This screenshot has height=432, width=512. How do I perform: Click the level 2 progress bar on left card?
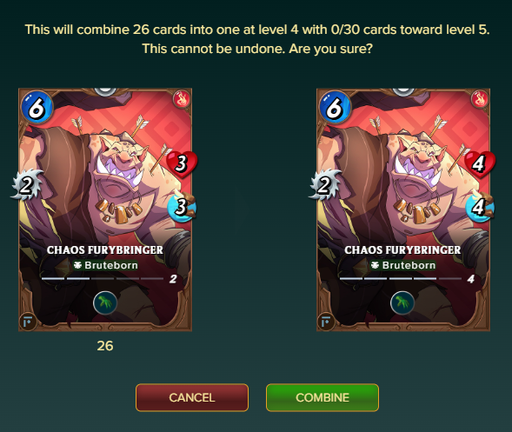click(x=103, y=278)
